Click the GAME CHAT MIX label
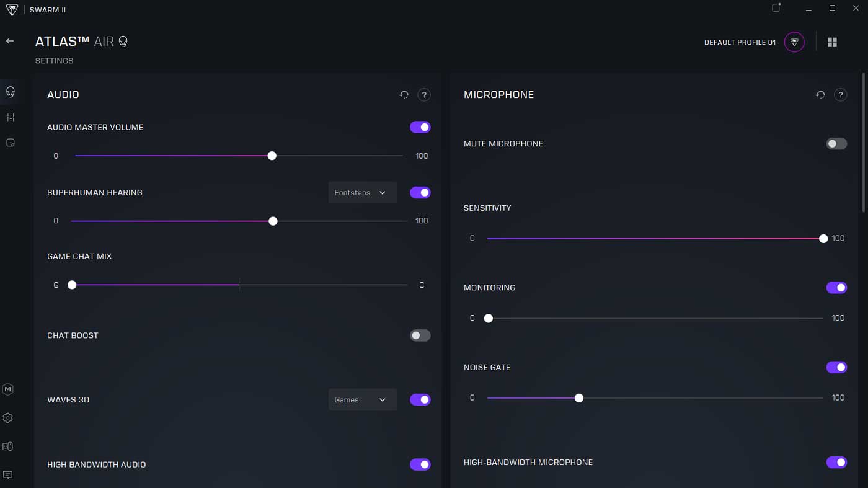Viewport: 868px width, 488px height. (x=79, y=257)
